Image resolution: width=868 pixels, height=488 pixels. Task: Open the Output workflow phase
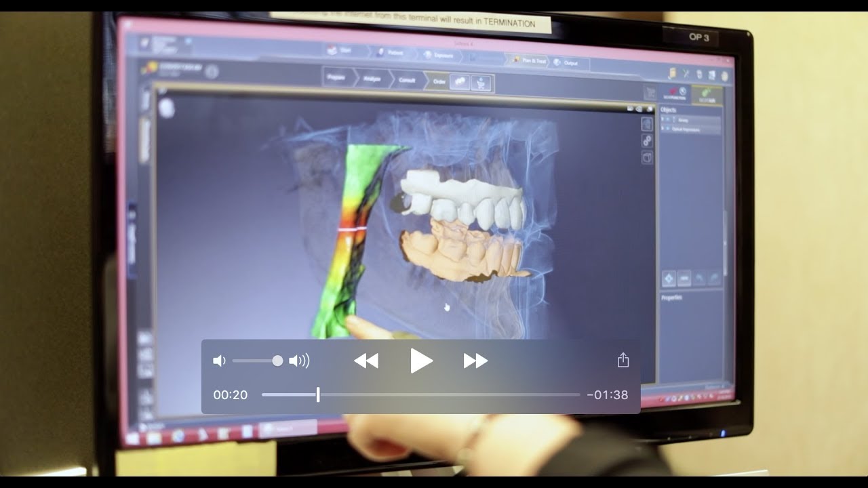pos(568,62)
